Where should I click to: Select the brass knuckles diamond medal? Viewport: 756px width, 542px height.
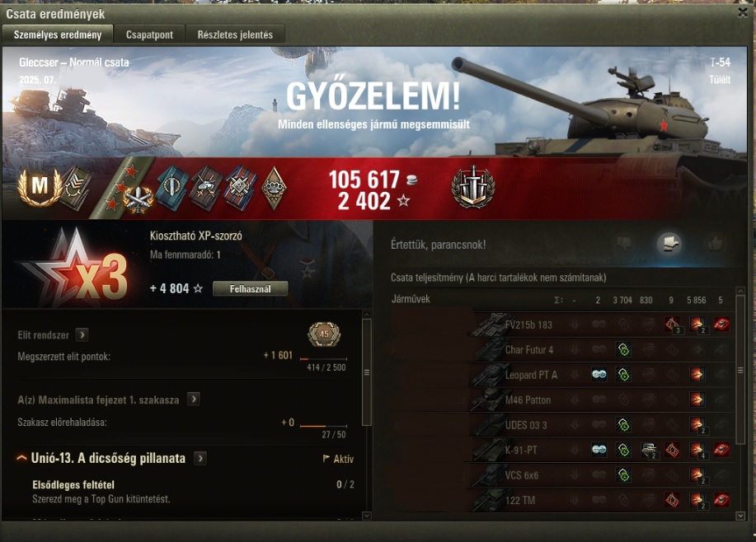coord(274,188)
